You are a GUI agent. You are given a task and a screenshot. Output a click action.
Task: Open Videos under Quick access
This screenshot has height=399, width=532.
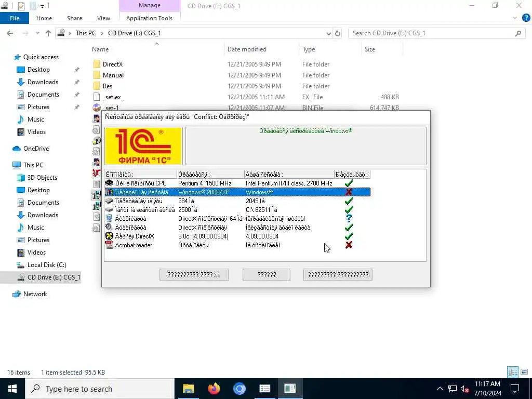36,131
